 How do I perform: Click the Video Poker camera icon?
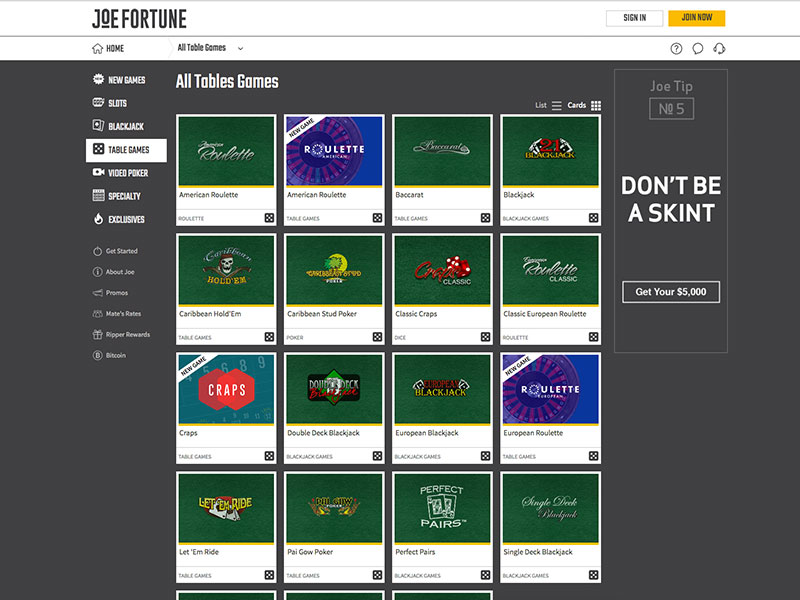(x=96, y=172)
